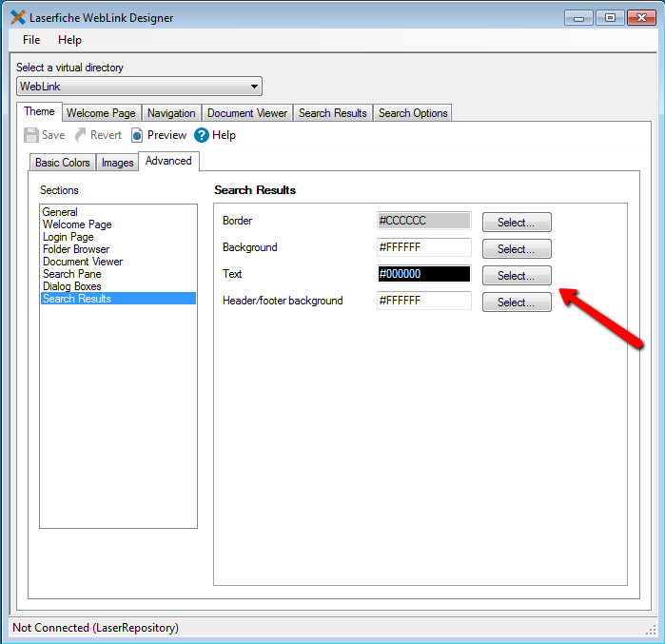665x644 pixels.
Task: Click the Header/footer background color field
Action: tap(424, 301)
